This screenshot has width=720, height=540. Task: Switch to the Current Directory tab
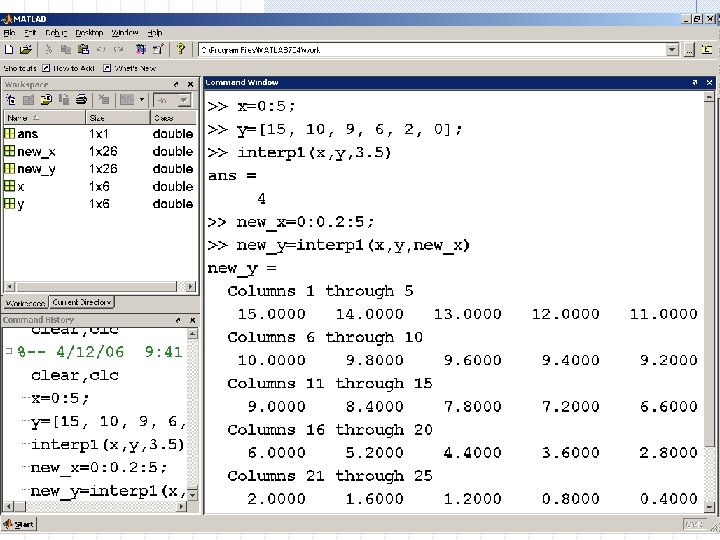[x=81, y=302]
